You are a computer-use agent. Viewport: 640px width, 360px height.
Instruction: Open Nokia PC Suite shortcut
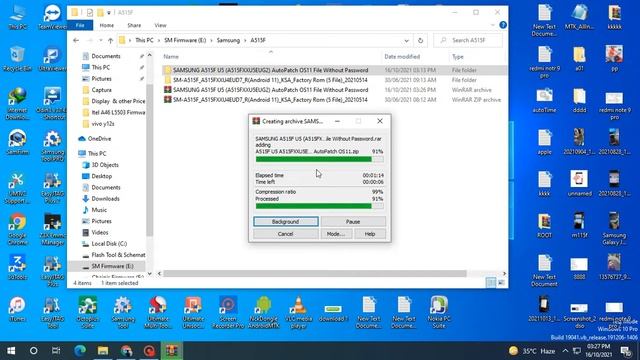pos(439,313)
